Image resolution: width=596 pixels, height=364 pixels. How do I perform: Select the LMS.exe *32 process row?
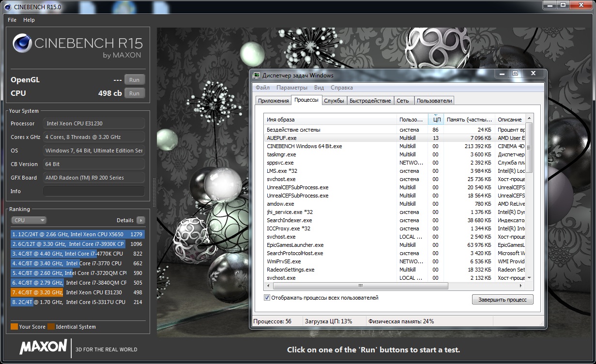[x=395, y=171]
